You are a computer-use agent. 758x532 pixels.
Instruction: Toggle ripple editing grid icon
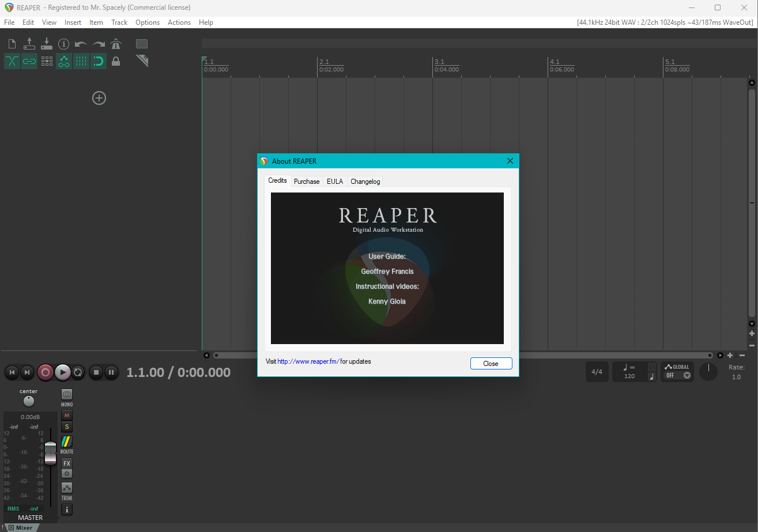click(47, 61)
